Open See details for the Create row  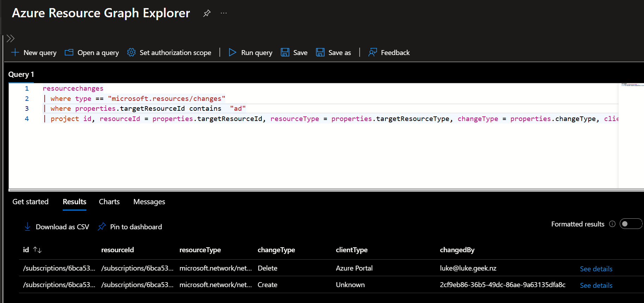596,285
